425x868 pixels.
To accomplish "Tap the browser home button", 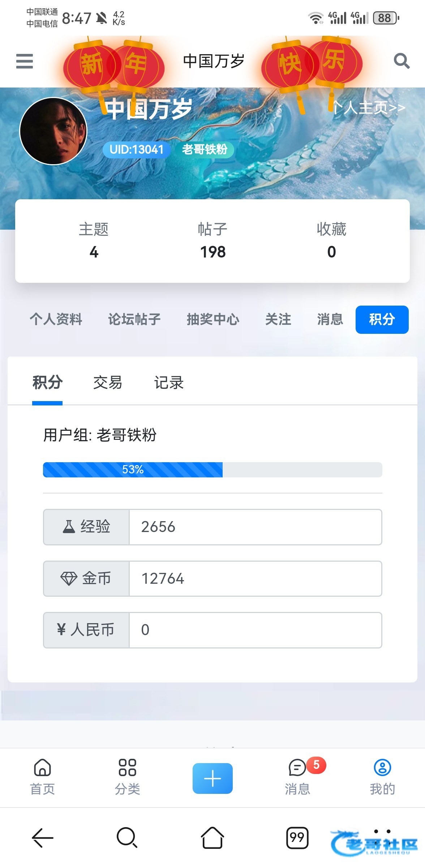I will (x=212, y=838).
